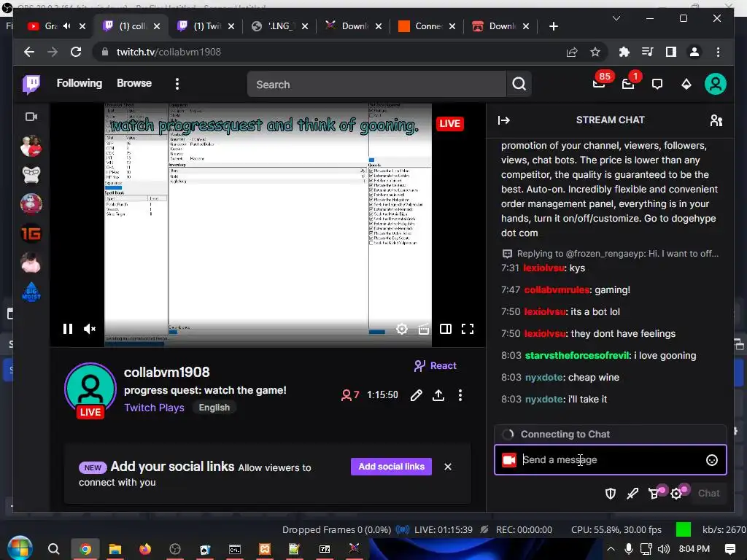Open tab search chevron dropdown
Screen dimensions: 747x560
[x=616, y=18]
